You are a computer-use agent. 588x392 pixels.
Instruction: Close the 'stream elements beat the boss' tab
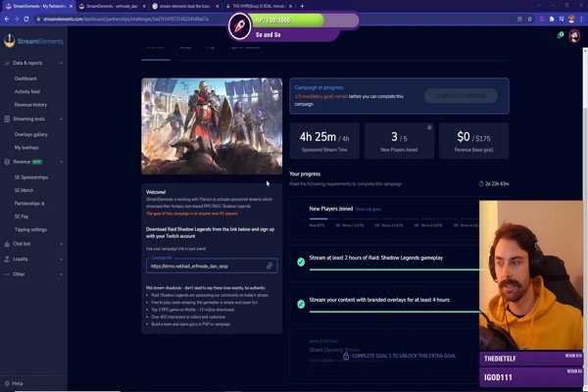pyautogui.click(x=218, y=6)
